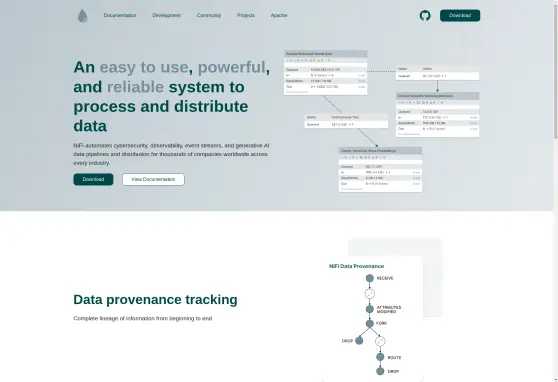
Task: Click the 'NiFi Data Provenance' title
Action: pos(356,266)
